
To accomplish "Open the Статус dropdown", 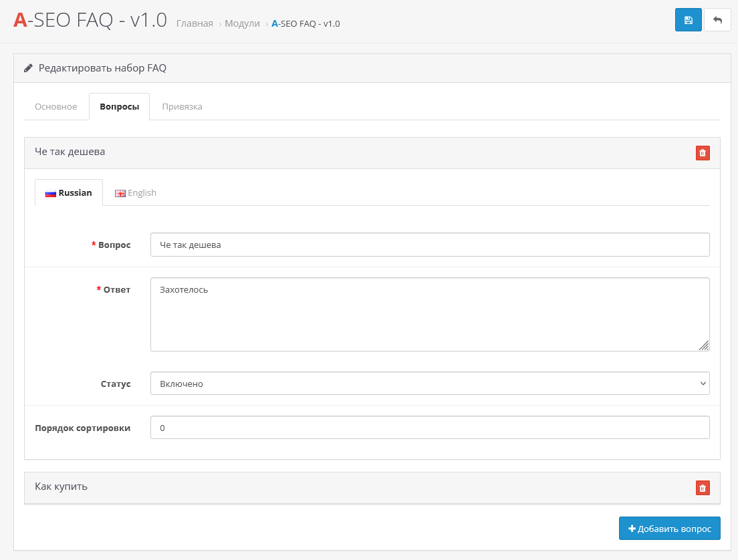I will coord(429,384).
